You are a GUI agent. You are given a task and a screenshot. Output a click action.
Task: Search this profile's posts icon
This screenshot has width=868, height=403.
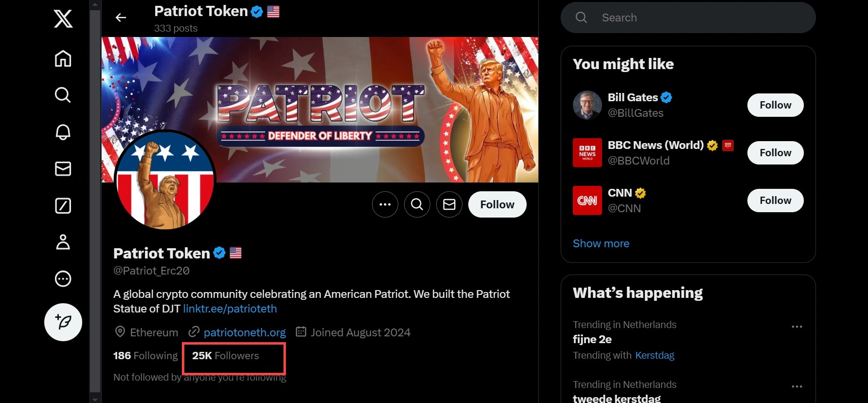click(417, 204)
